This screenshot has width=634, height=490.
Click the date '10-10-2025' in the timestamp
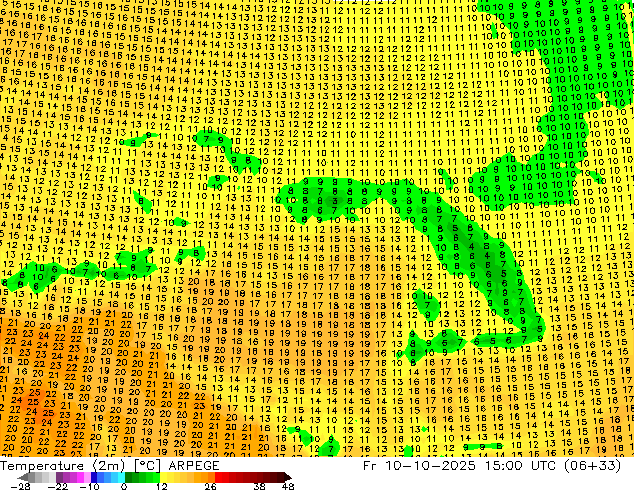tap(430, 466)
